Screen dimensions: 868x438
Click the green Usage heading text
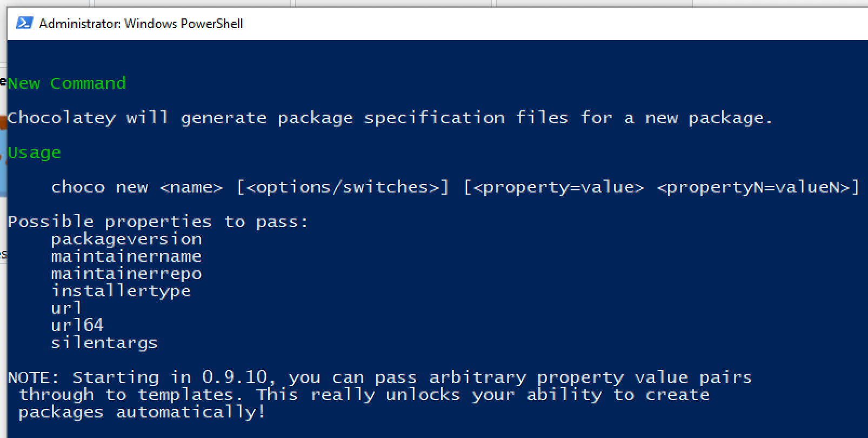point(34,152)
